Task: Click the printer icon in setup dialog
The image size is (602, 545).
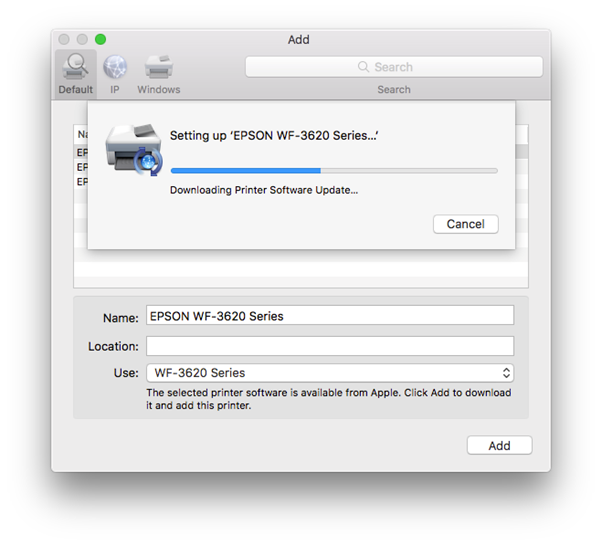Action: click(133, 151)
